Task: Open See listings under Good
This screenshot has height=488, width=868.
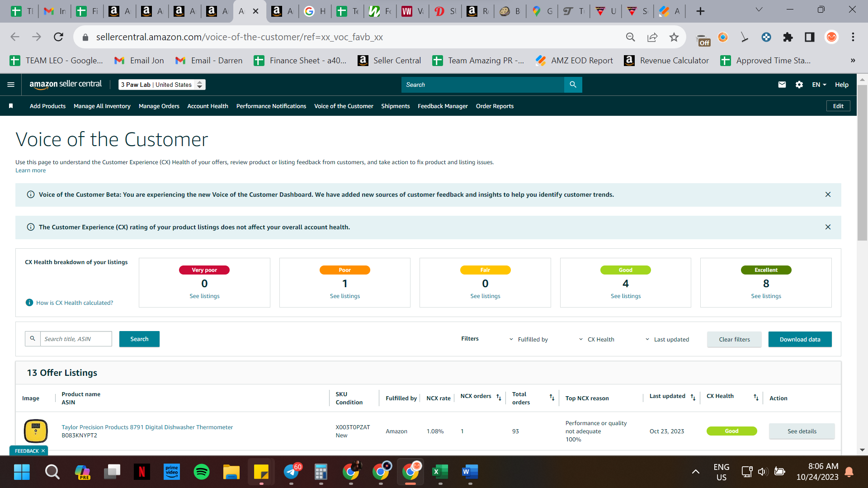Action: point(626,296)
